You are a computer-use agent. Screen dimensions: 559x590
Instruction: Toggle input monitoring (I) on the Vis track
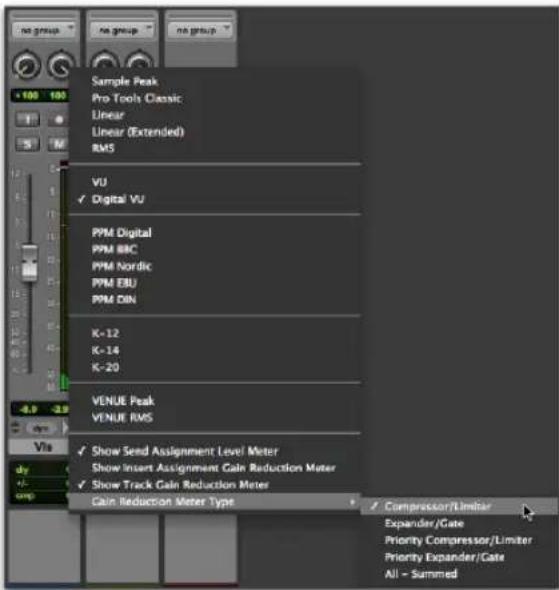pos(27,120)
